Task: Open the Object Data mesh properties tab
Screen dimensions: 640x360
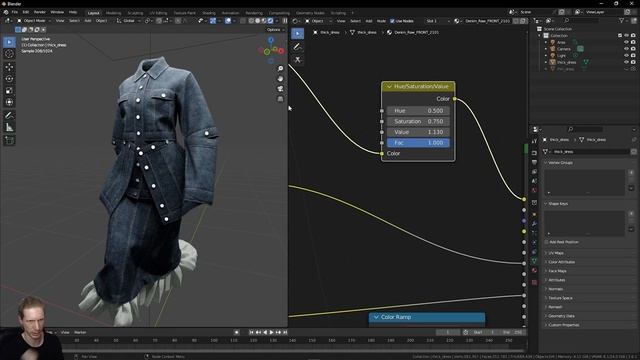Action: (x=534, y=260)
